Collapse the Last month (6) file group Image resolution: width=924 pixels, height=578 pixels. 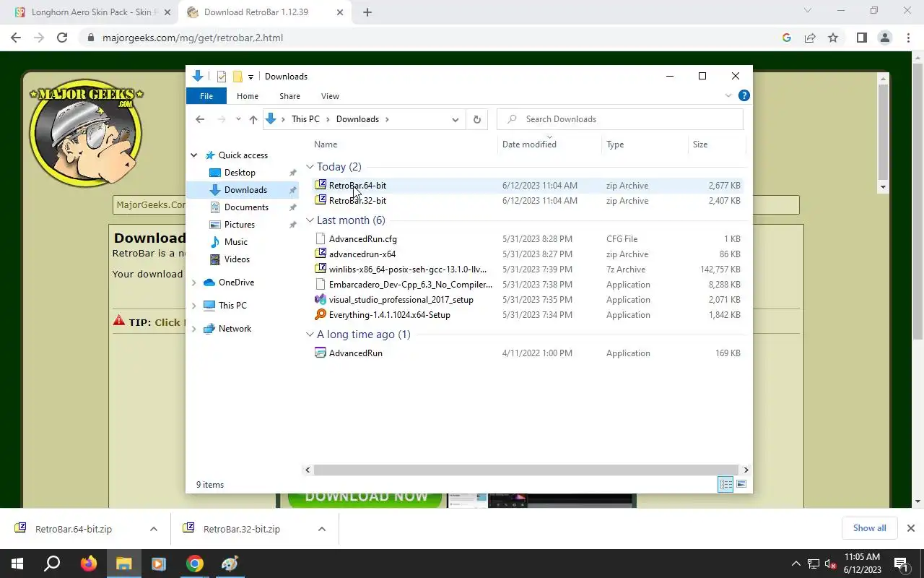click(310, 220)
